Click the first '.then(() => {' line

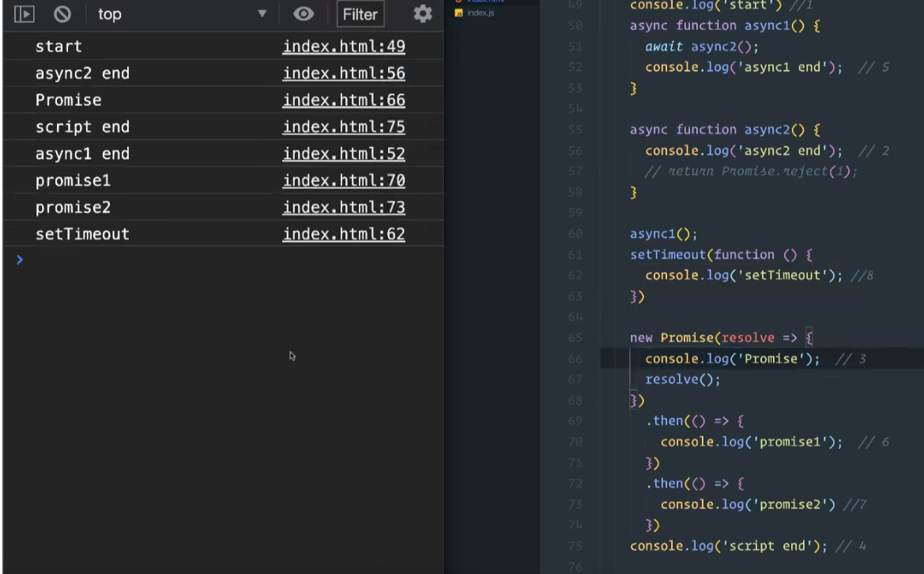[695, 421]
